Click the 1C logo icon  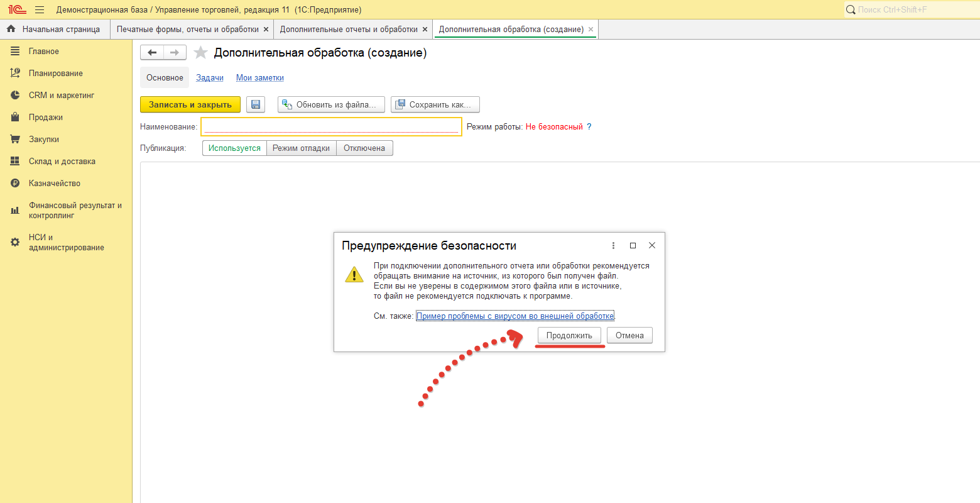[17, 9]
